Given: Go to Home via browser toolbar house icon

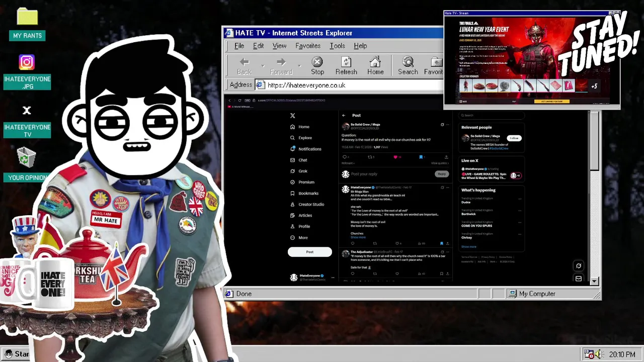Looking at the screenshot, I should 375,62.
